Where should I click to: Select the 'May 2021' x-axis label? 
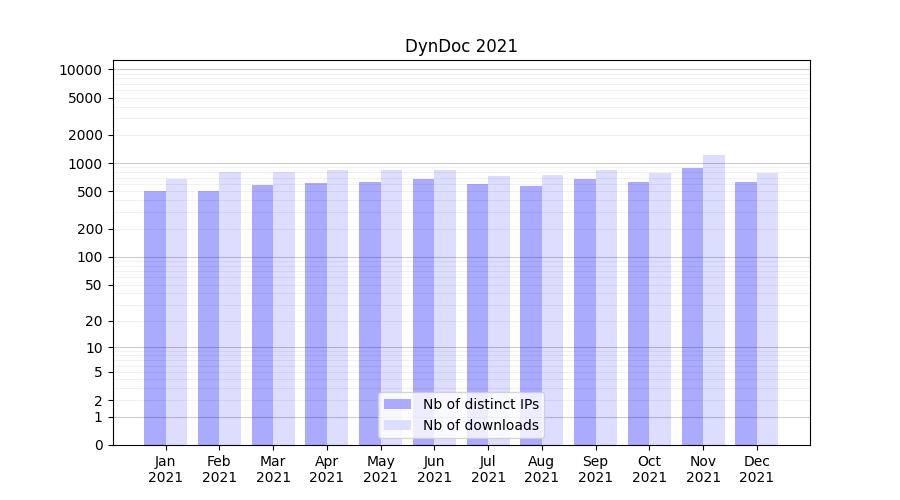[x=381, y=469]
